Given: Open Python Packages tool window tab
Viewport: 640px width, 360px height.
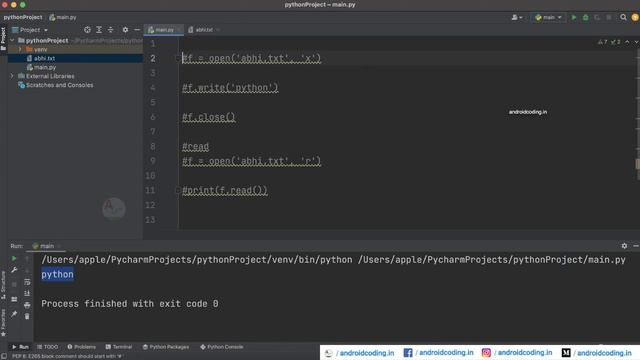Looking at the screenshot, I should pyautogui.click(x=166, y=347).
